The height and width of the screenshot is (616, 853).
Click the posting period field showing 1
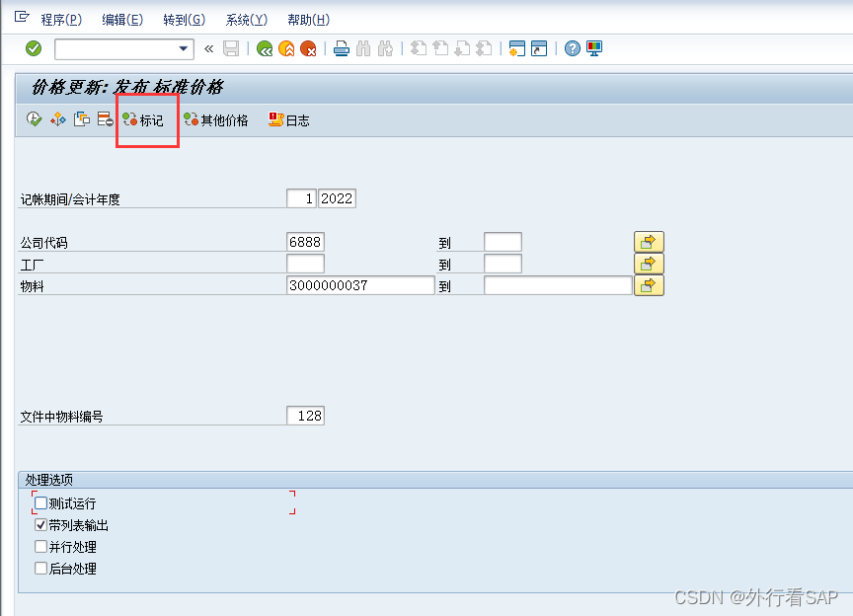coord(301,198)
